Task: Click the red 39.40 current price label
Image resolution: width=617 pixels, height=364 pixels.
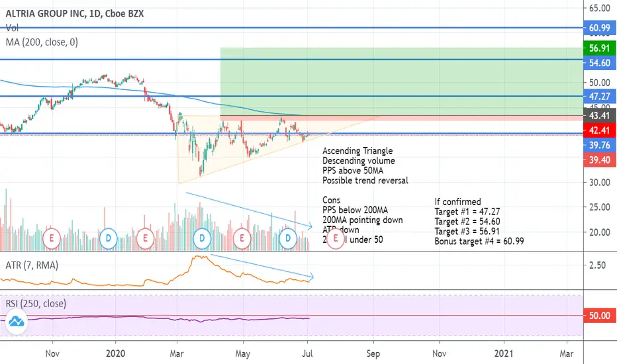Action: pyautogui.click(x=599, y=159)
